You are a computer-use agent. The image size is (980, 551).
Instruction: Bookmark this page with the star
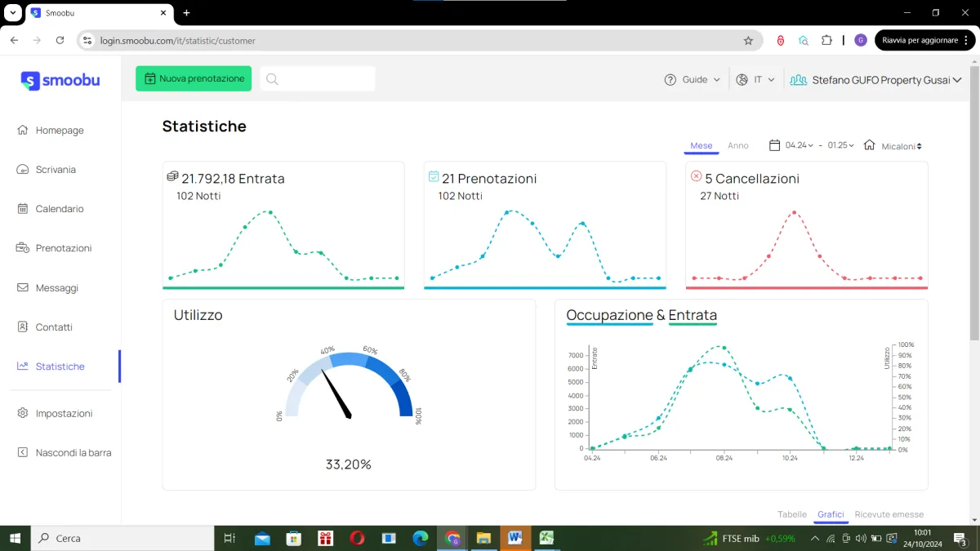tap(748, 40)
